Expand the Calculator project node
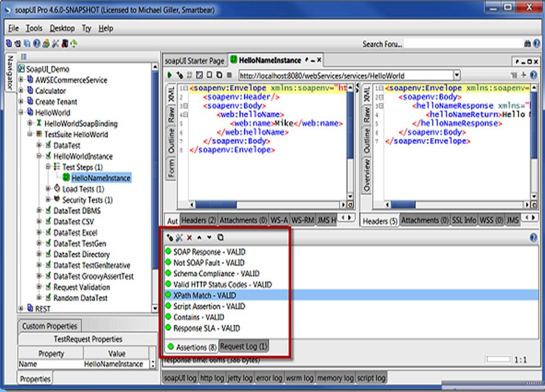 [21, 90]
